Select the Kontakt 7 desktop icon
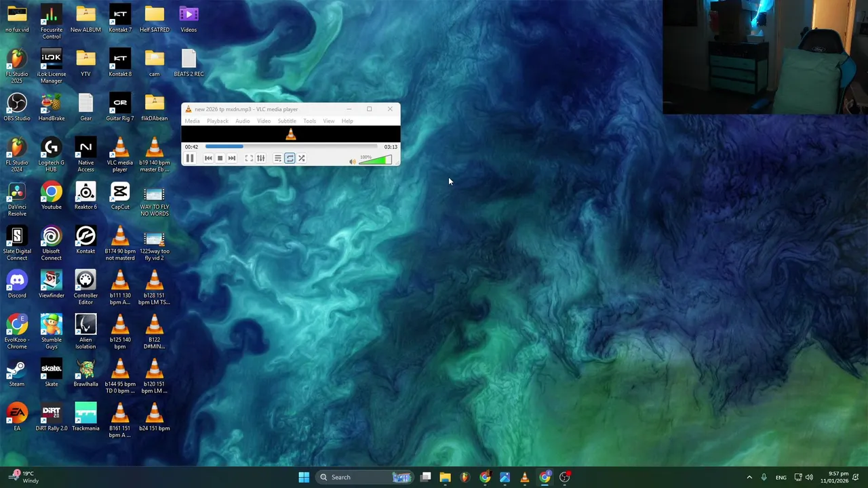The image size is (868, 488). click(120, 19)
